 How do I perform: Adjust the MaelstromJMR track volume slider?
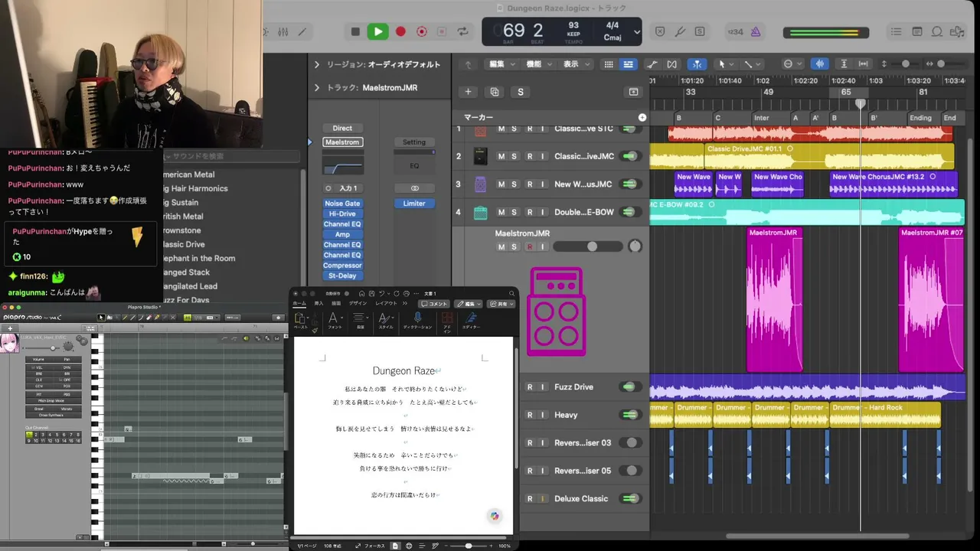pyautogui.click(x=588, y=246)
